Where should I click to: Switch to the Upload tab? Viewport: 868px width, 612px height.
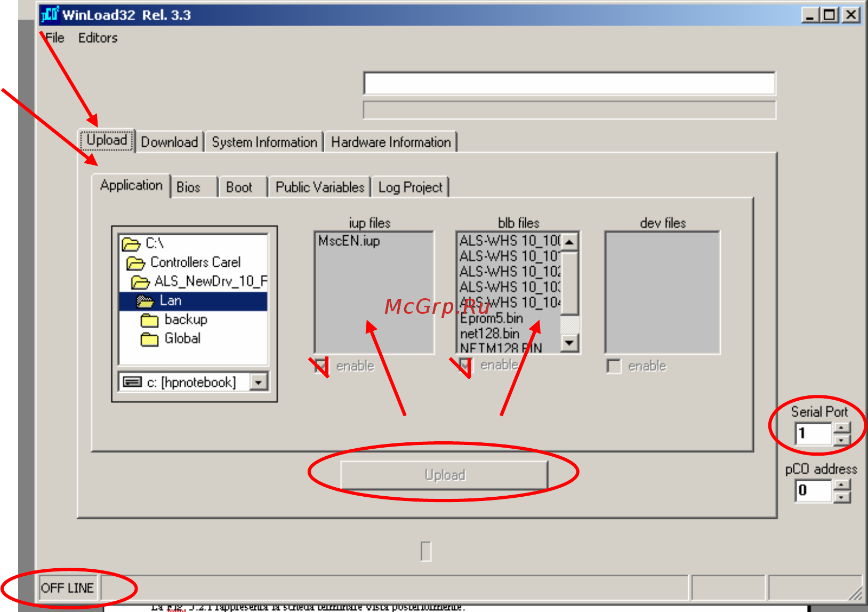tap(107, 140)
